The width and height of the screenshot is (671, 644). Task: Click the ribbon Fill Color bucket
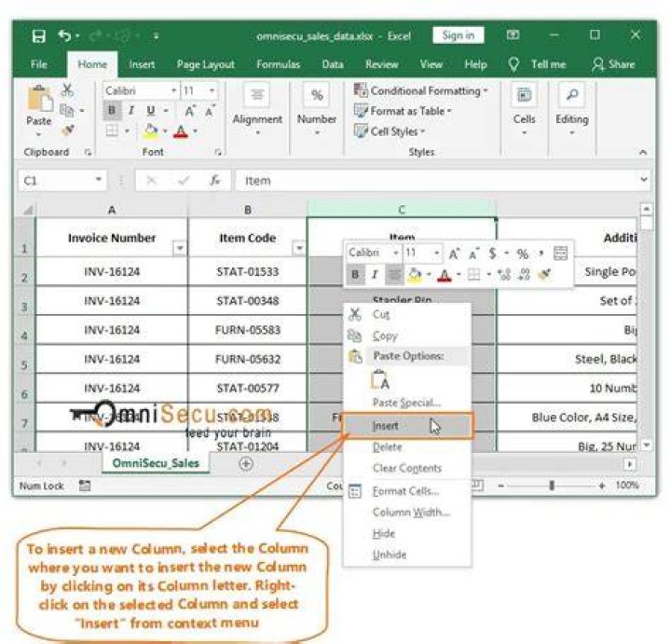tap(150, 130)
